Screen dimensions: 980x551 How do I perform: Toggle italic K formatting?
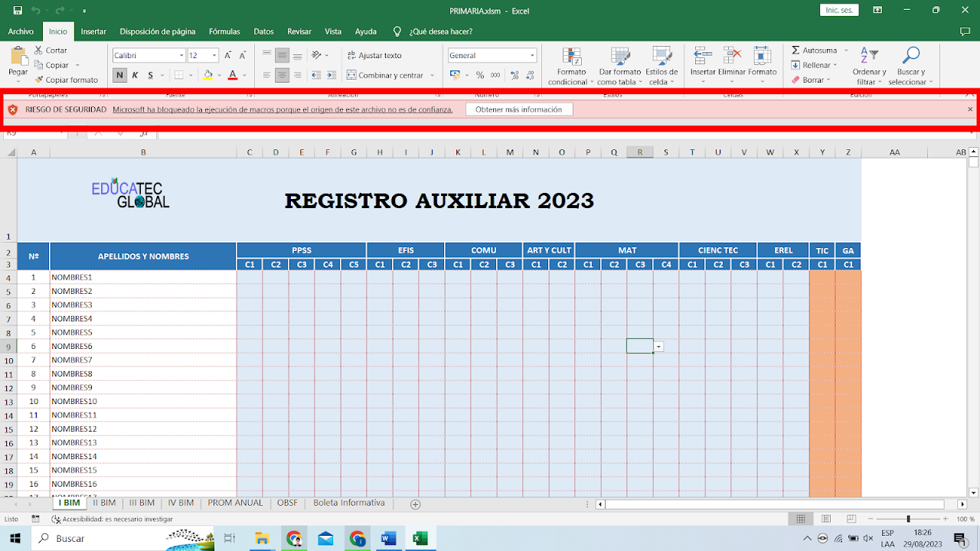point(135,75)
